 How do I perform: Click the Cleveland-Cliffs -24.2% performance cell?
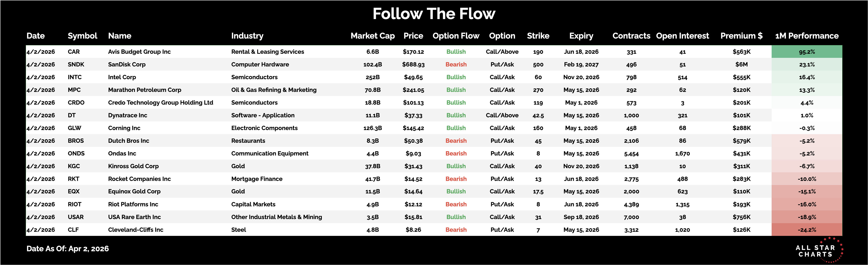(807, 230)
